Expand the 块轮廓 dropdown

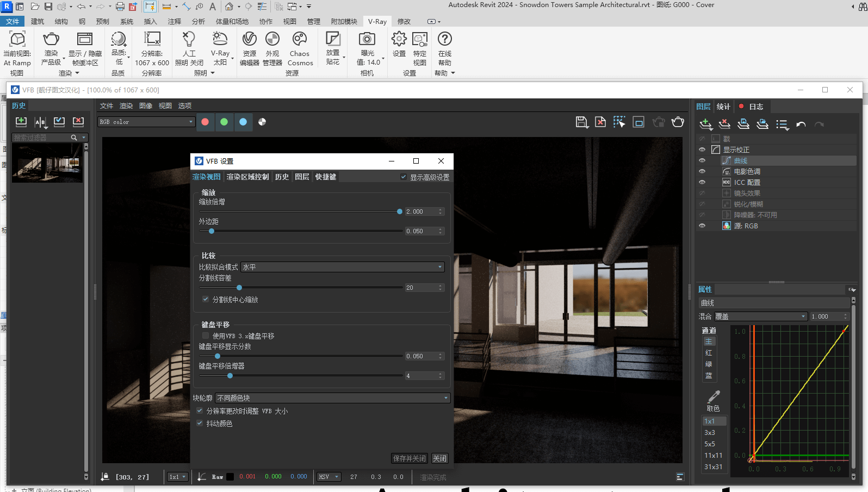pos(333,398)
